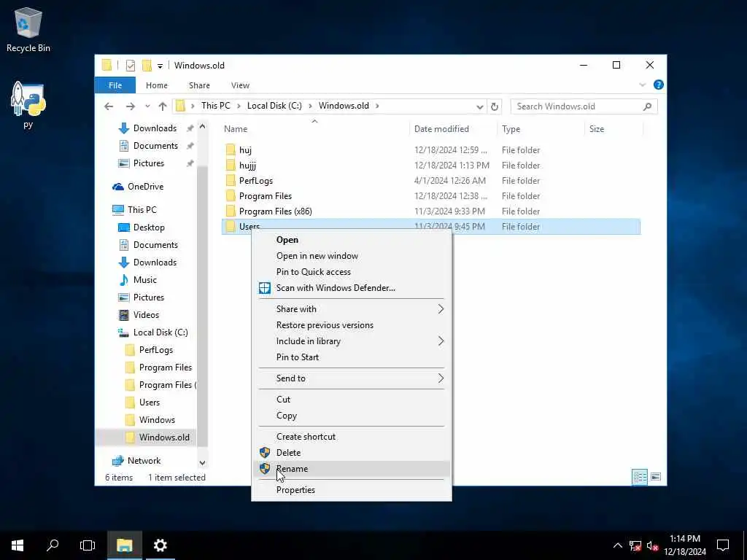The height and width of the screenshot is (560, 747).
Task: Choose Open from the context menu
Action: coord(352,240)
